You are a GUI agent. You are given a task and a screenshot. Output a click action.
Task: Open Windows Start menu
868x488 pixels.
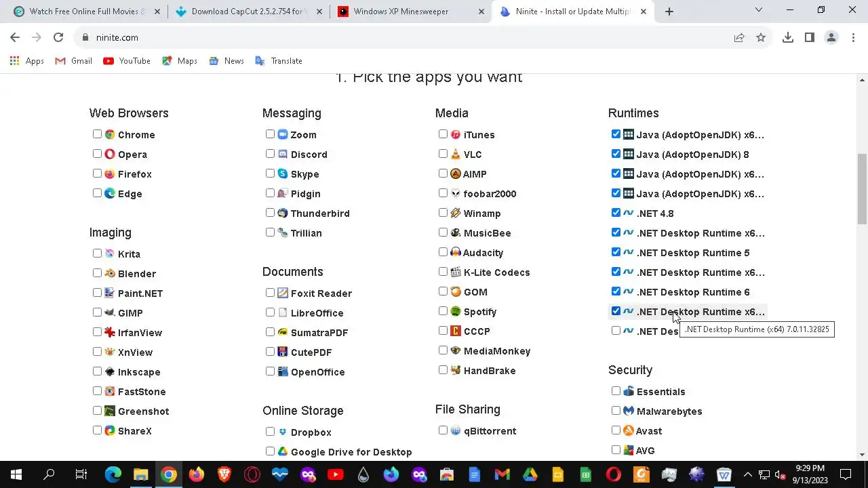click(16, 474)
